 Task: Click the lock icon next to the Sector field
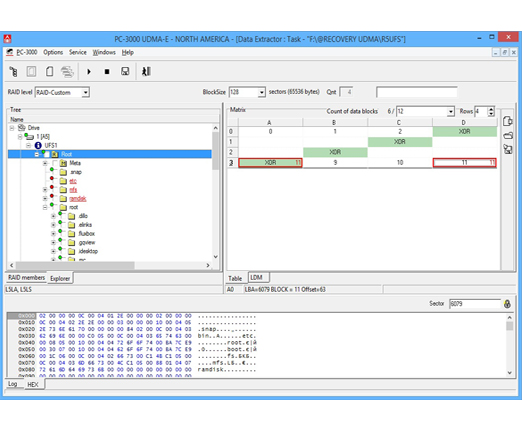507,304
